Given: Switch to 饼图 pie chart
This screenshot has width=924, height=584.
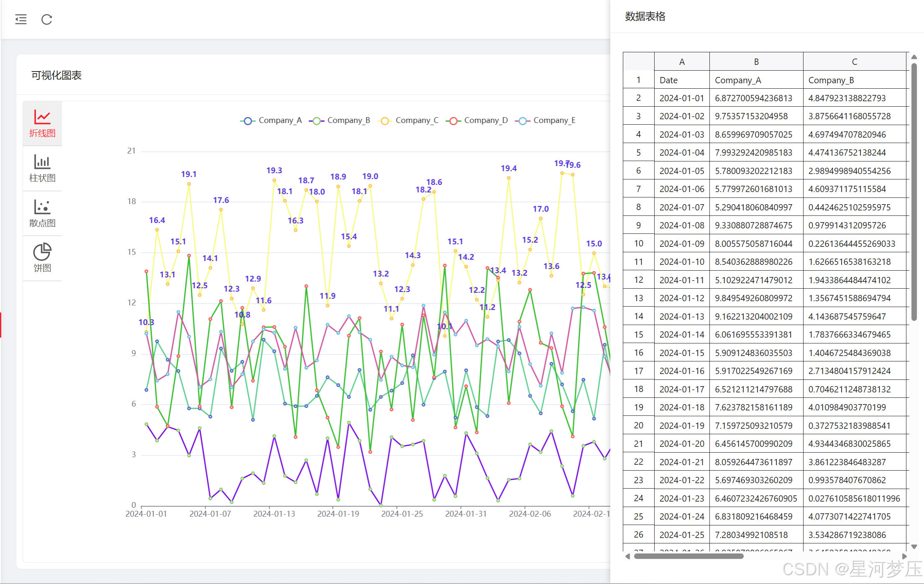Looking at the screenshot, I should (x=42, y=258).
